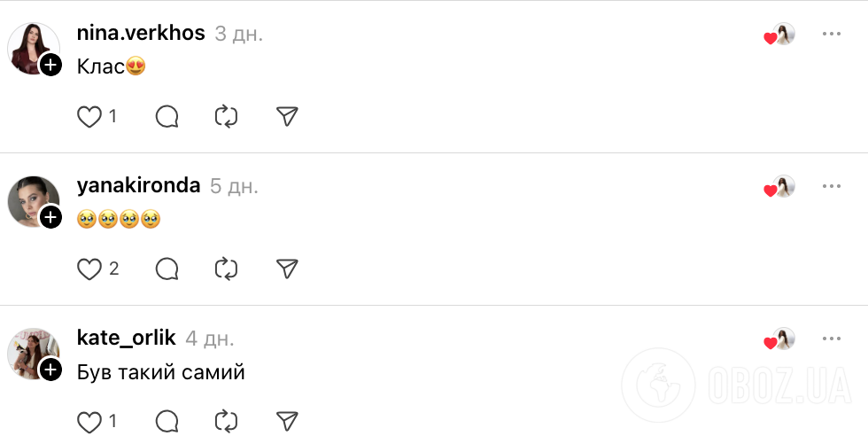Open nina.verkhos profile from username
The image size is (868, 436).
(x=141, y=34)
